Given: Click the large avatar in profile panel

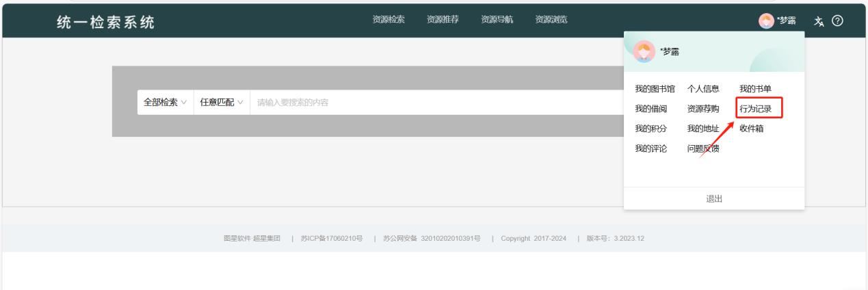Looking at the screenshot, I should [644, 51].
